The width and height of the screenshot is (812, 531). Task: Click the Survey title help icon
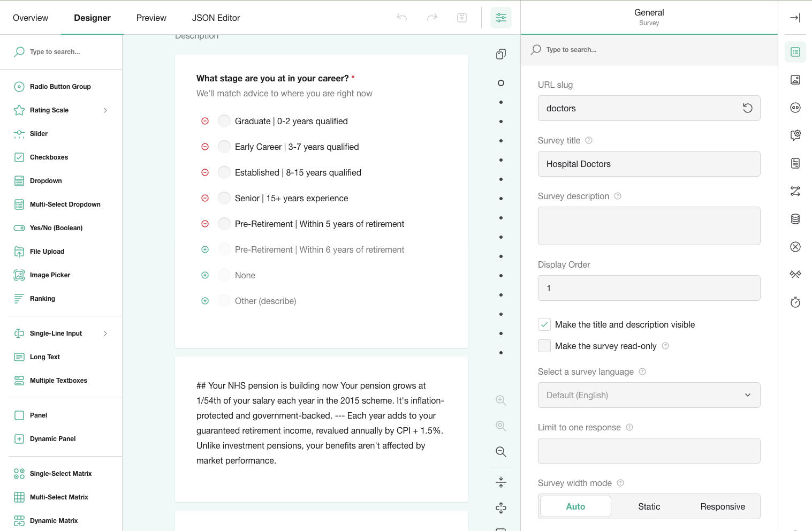pos(589,140)
